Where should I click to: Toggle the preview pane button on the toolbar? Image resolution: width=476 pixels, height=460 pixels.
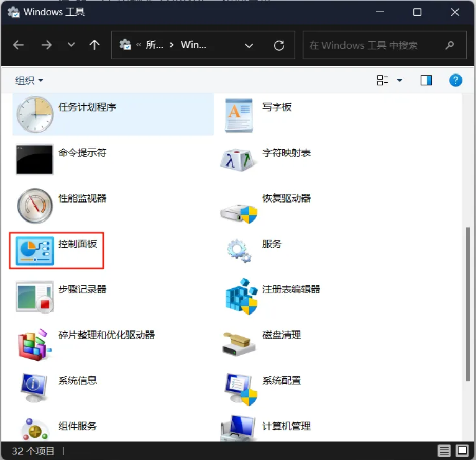(x=426, y=80)
